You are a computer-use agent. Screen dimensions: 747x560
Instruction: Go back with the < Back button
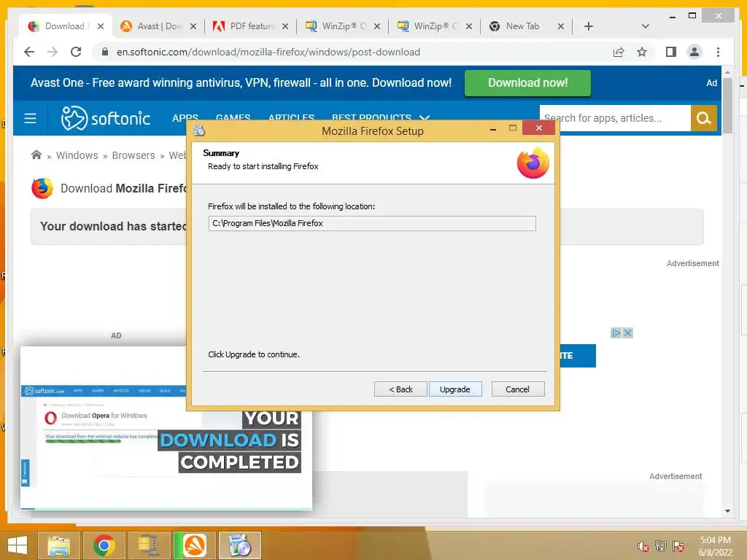coord(400,389)
